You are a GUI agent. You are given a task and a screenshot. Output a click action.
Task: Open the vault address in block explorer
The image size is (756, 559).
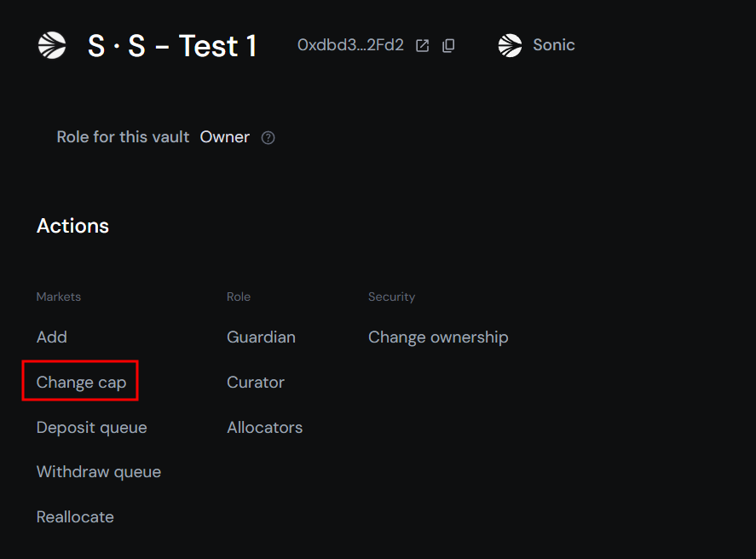[x=422, y=45]
